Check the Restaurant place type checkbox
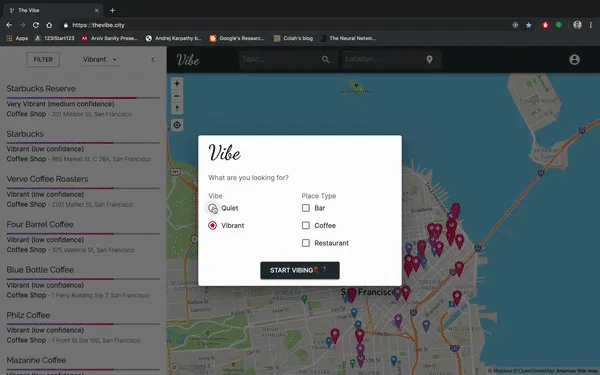 306,243
